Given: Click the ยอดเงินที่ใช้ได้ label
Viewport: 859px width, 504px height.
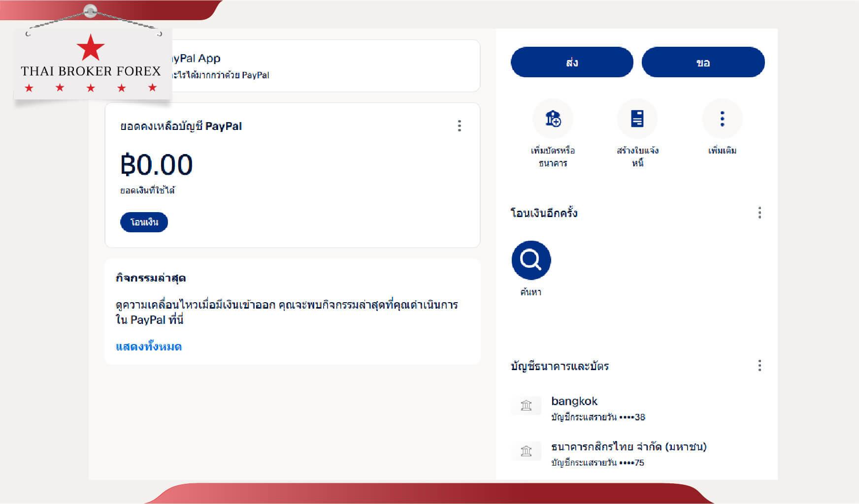Looking at the screenshot, I should [x=148, y=190].
